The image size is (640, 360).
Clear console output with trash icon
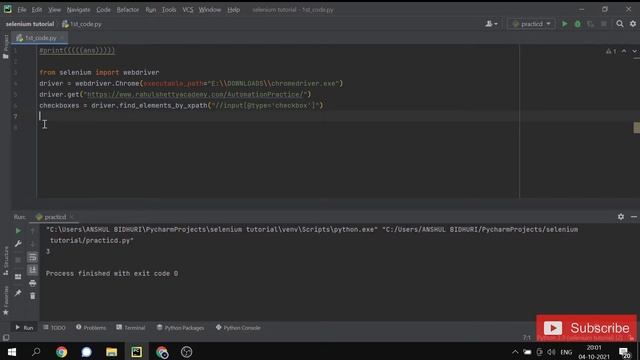click(33, 296)
